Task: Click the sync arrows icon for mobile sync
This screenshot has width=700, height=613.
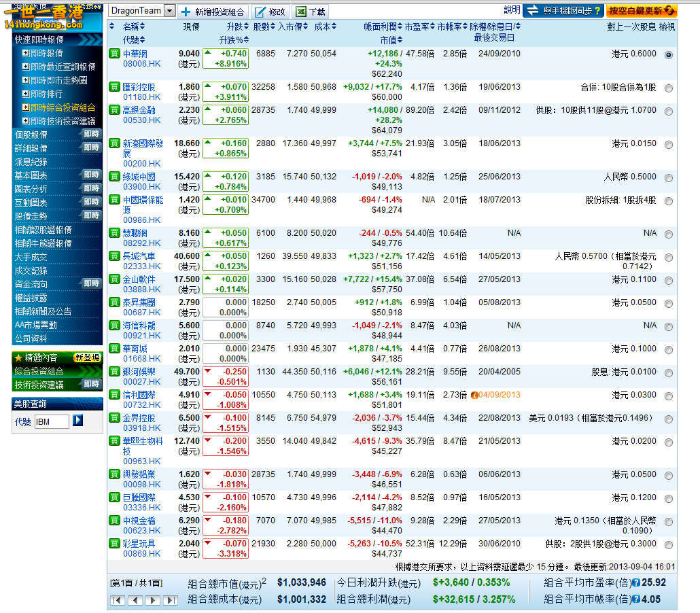Action: (533, 11)
